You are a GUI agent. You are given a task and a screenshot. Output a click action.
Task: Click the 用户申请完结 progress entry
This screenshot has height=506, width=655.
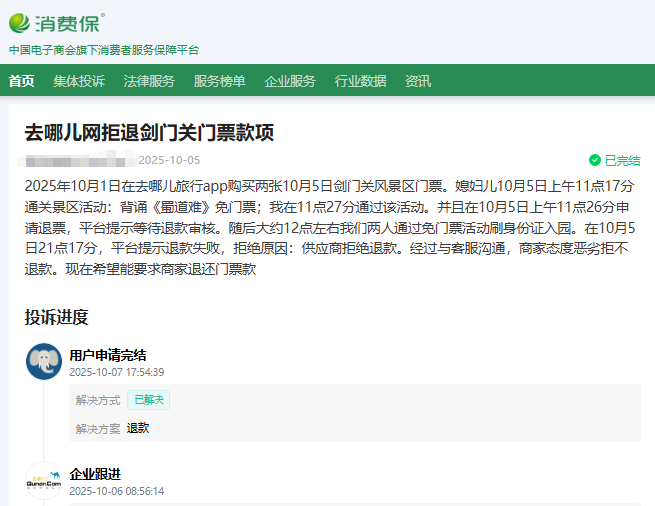click(108, 354)
